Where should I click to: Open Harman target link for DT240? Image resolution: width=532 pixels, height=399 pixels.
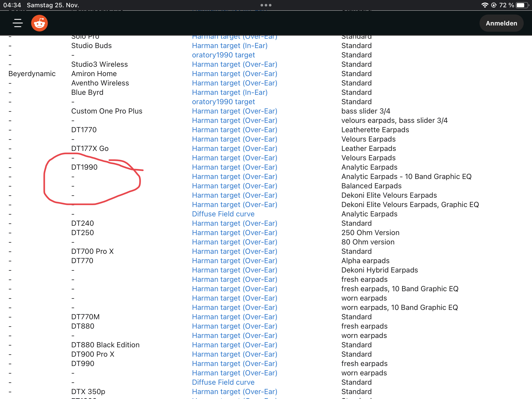pyautogui.click(x=235, y=223)
